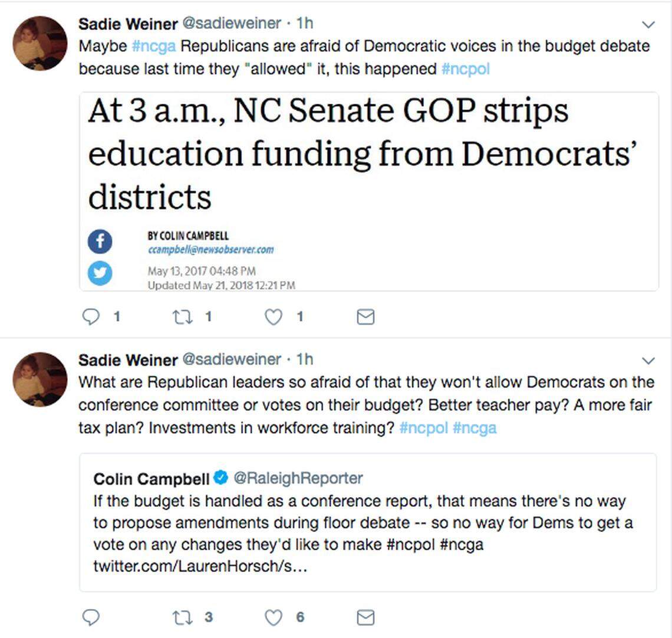Screen dimensions: 672x638
Task: Open Sadie Weiner's avatar on first tweet
Action: tap(40, 43)
